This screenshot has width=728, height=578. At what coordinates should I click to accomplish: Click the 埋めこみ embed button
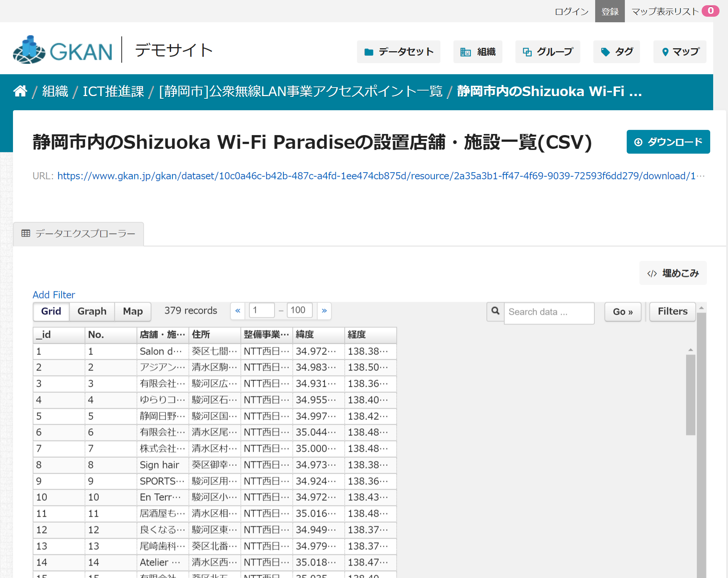pos(673,273)
